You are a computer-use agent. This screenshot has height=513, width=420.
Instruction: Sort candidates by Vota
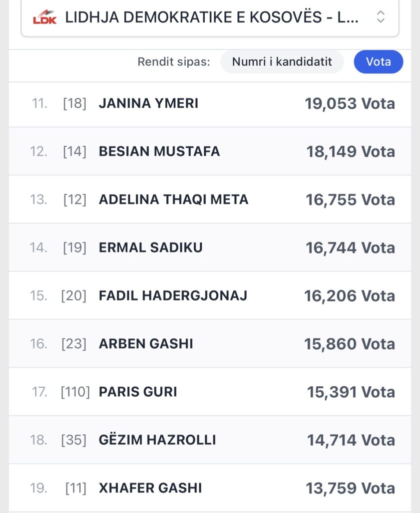(x=378, y=62)
